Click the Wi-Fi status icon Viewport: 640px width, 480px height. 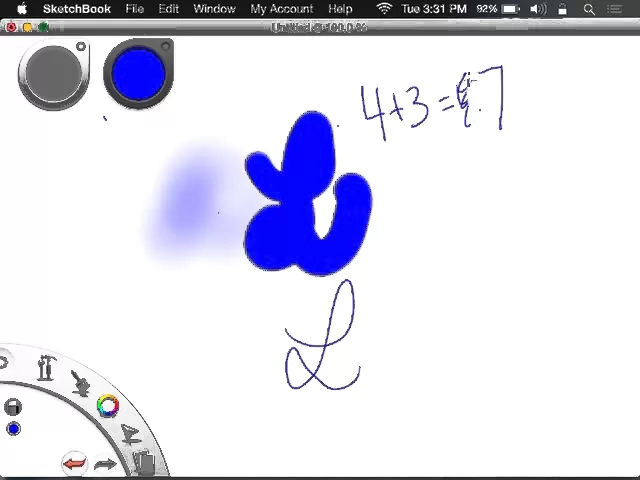tap(384, 9)
